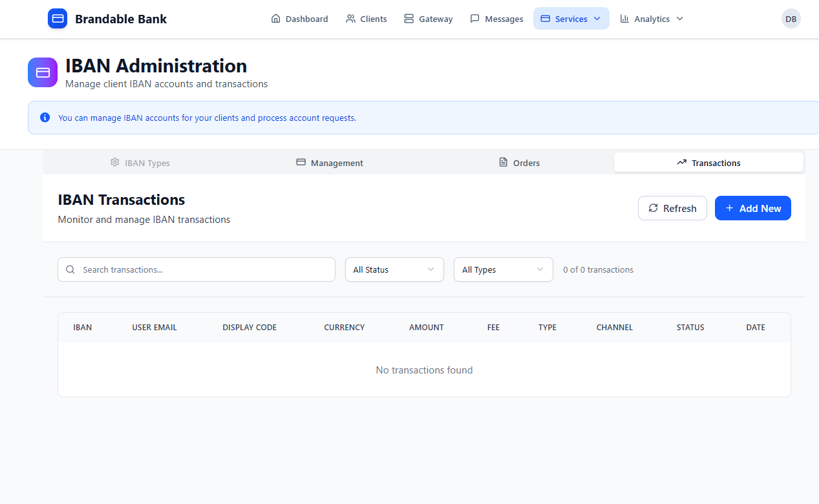Click the IBAN Administration card icon
The height and width of the screenshot is (504, 819).
point(42,72)
